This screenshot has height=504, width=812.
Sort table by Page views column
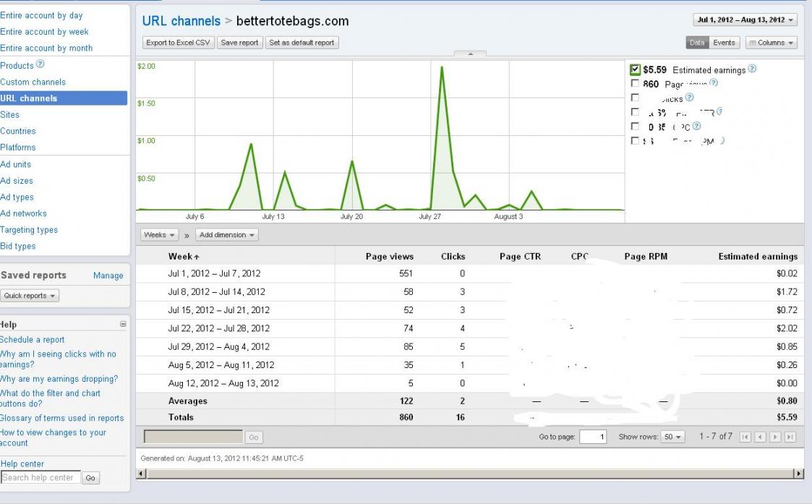point(390,257)
